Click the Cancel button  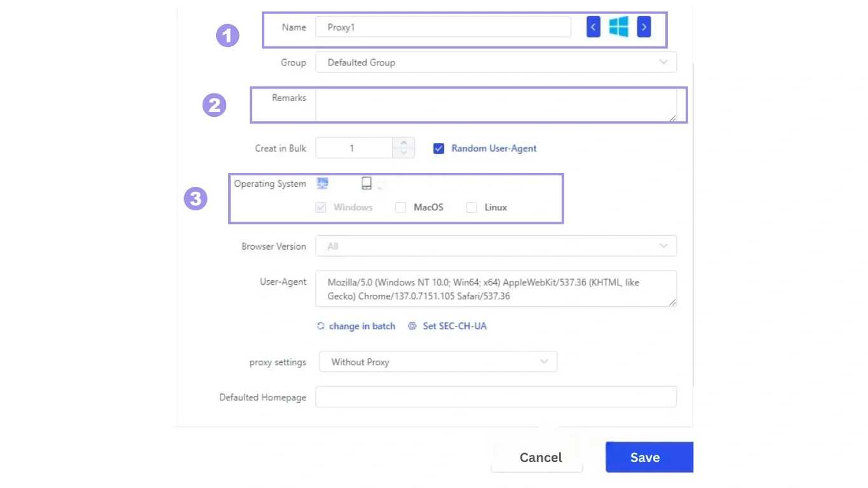click(x=540, y=457)
